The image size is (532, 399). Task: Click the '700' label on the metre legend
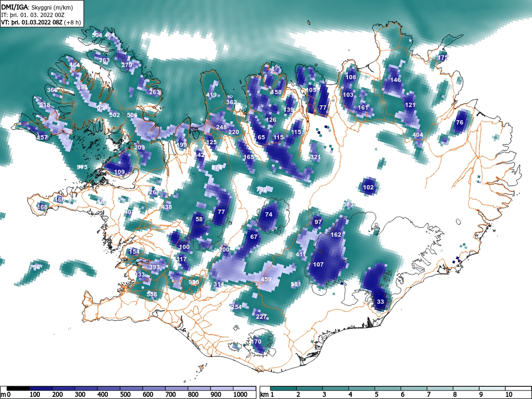coord(171,395)
